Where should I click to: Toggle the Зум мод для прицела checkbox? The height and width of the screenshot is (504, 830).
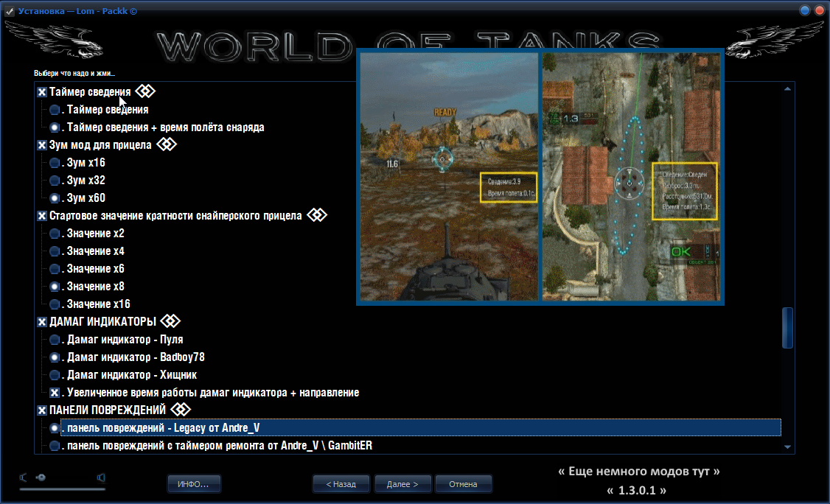tap(42, 145)
